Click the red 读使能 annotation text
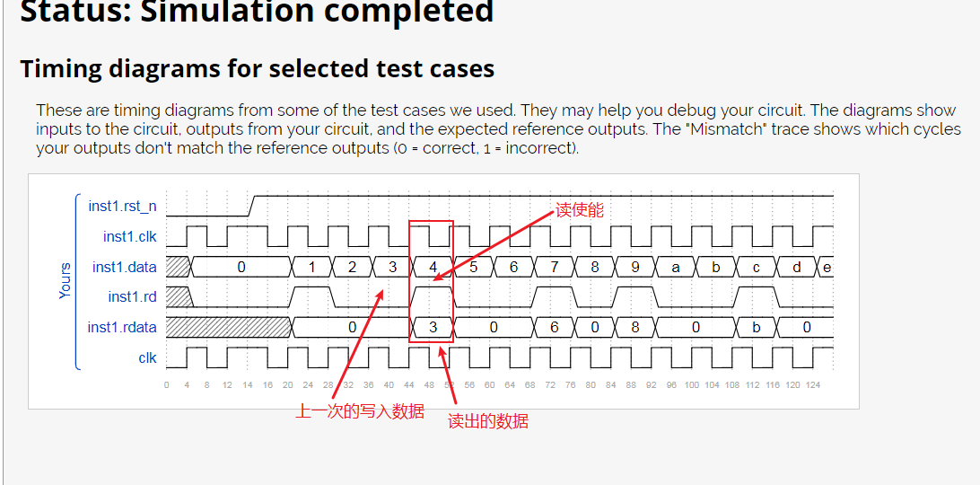 click(580, 210)
